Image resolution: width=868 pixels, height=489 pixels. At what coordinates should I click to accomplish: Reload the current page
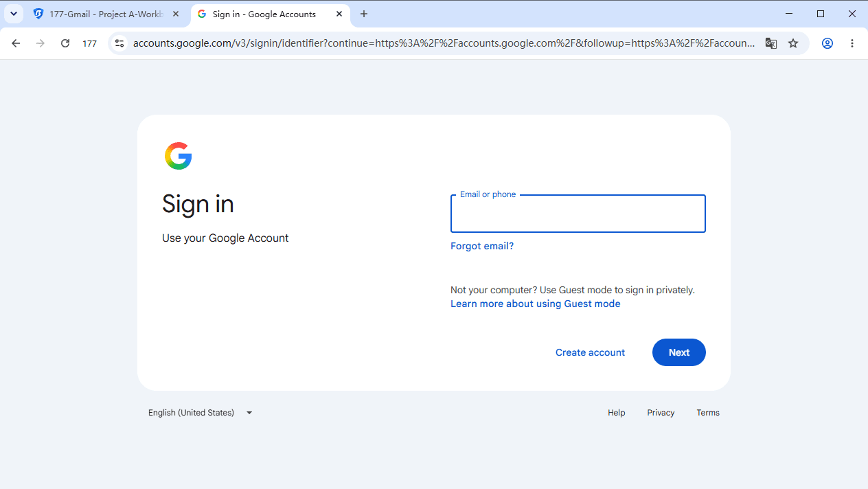pos(65,43)
